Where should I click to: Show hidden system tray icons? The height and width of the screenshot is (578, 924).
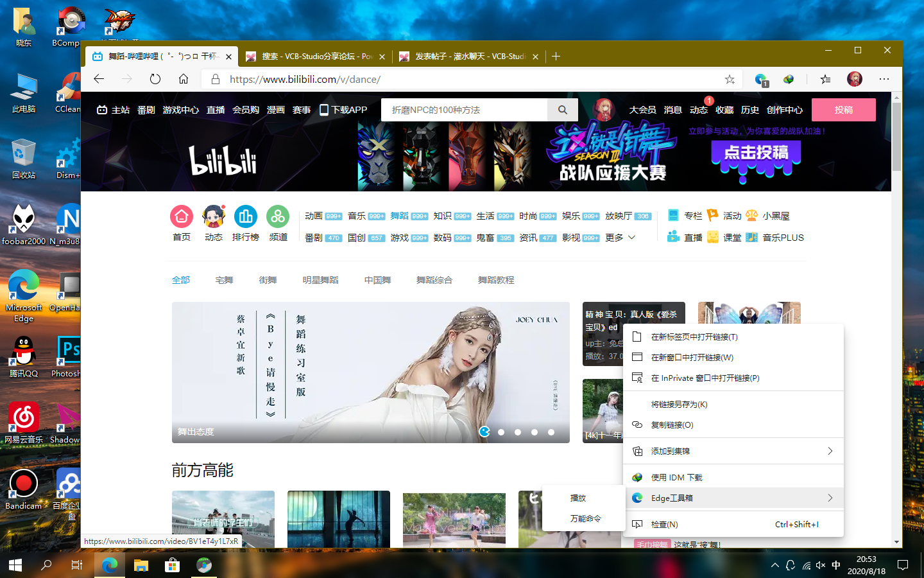click(775, 565)
